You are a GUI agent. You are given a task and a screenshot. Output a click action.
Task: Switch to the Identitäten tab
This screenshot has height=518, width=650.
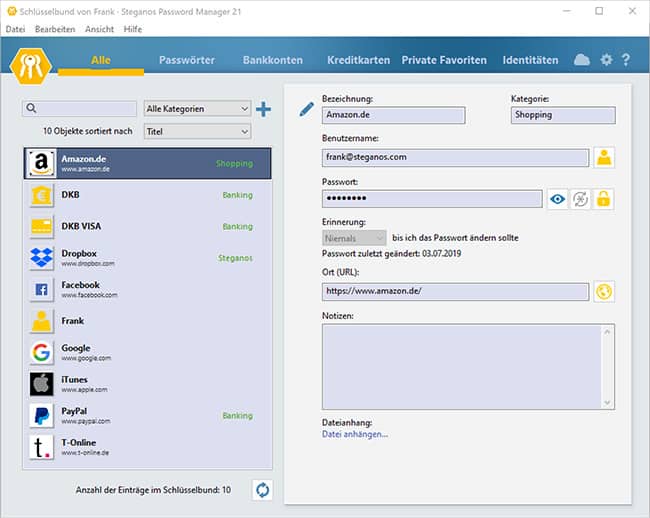pyautogui.click(x=530, y=60)
